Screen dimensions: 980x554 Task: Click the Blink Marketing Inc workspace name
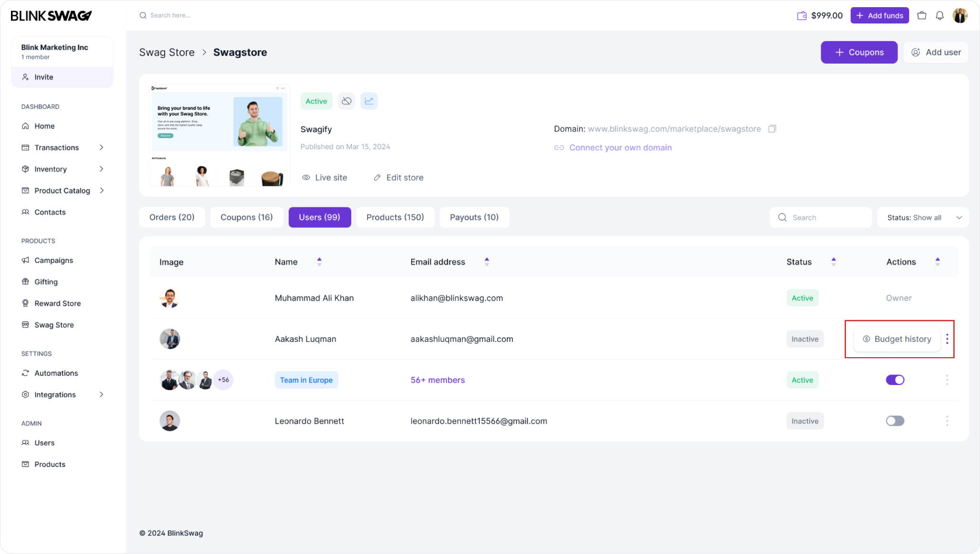55,47
